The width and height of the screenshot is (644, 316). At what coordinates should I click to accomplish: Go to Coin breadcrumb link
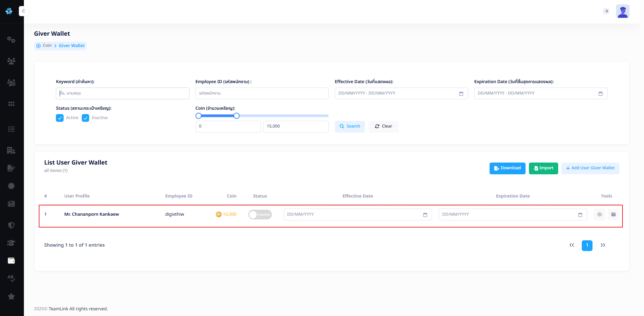point(47,46)
